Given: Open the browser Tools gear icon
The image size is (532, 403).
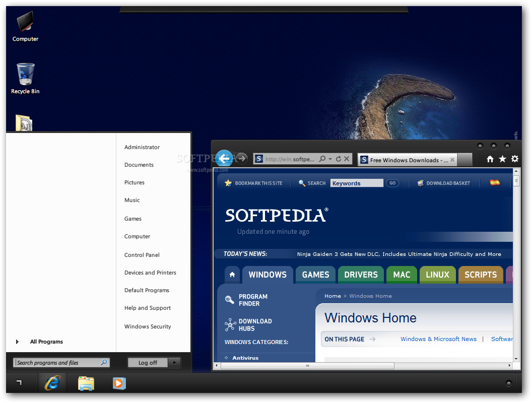Looking at the screenshot, I should [x=515, y=159].
